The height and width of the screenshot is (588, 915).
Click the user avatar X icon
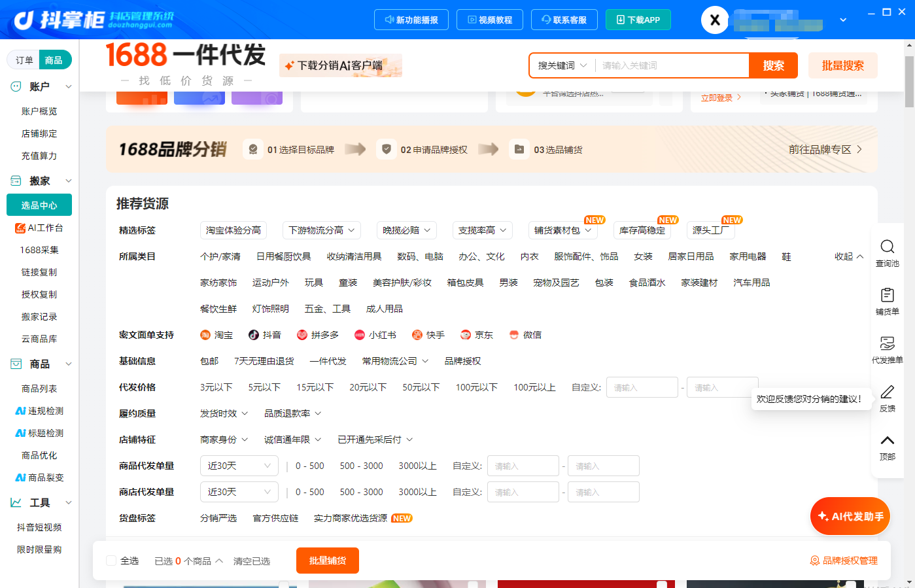point(715,20)
